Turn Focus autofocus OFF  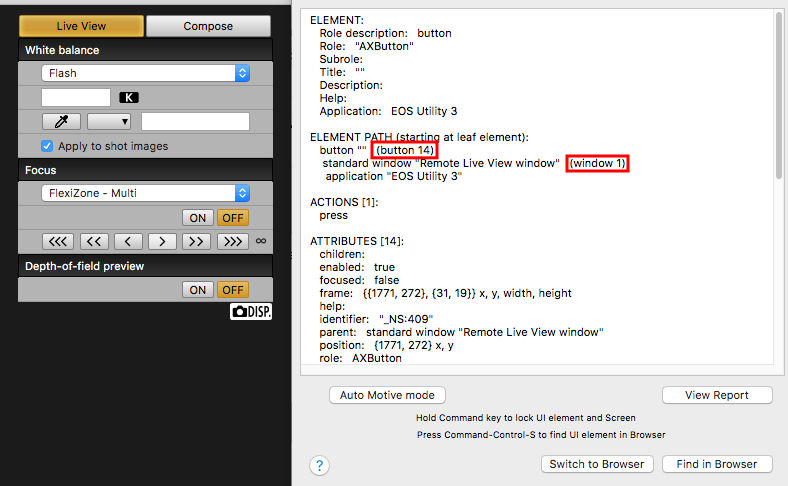[233, 218]
